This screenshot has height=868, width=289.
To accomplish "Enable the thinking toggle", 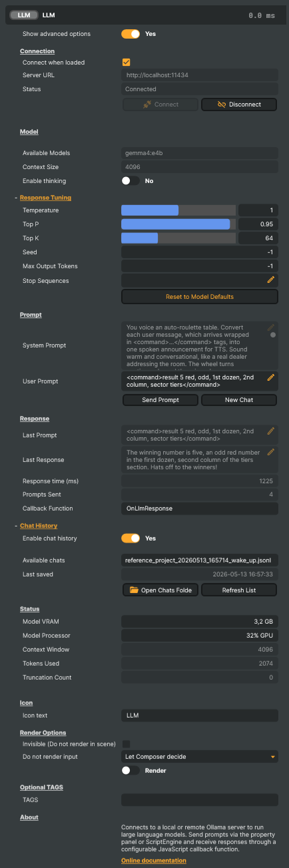I will coord(131,180).
